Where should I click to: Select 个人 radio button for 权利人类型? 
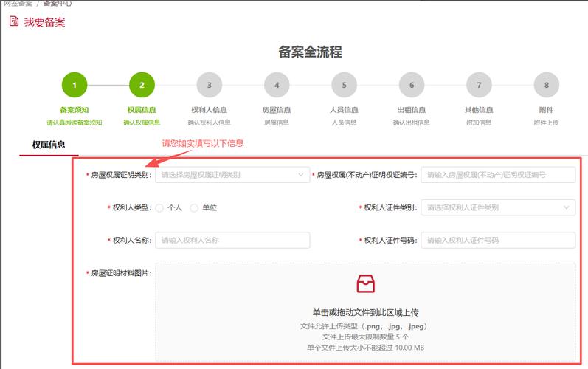pyautogui.click(x=159, y=208)
